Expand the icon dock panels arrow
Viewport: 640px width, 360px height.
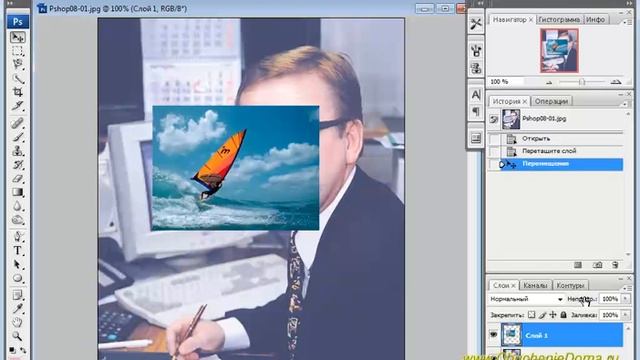coord(480,3)
